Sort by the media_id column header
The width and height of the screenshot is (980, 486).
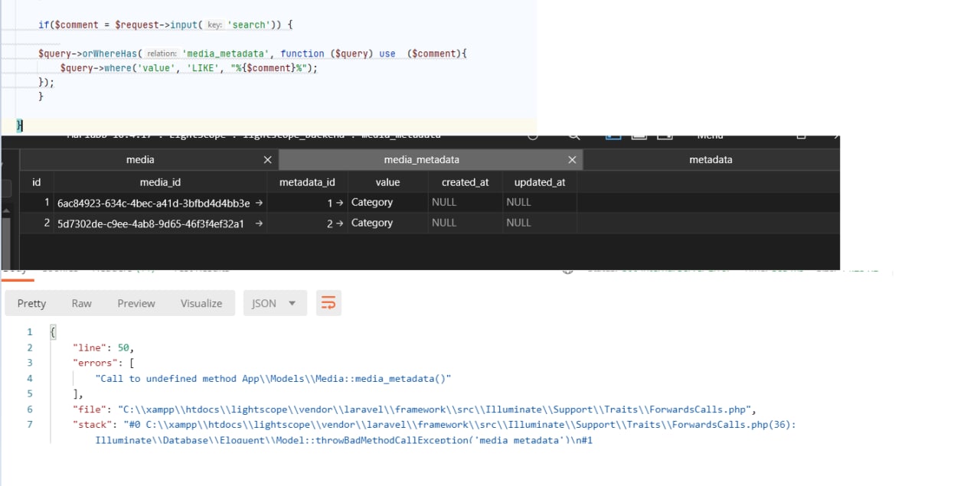point(160,182)
